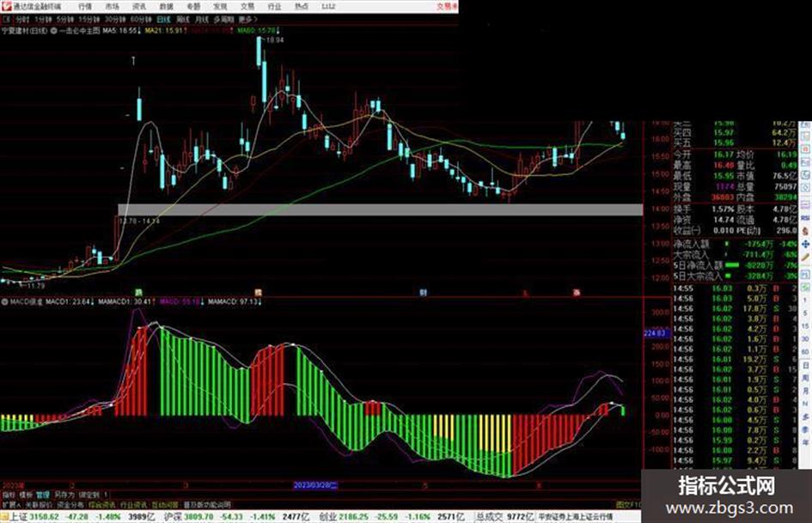Click the 总成交 9772亿 status entry

(x=505, y=517)
